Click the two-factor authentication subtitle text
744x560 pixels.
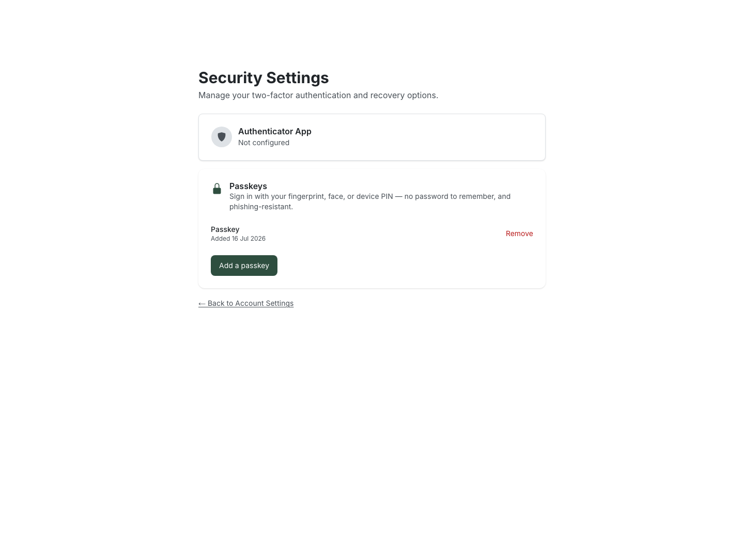318,95
